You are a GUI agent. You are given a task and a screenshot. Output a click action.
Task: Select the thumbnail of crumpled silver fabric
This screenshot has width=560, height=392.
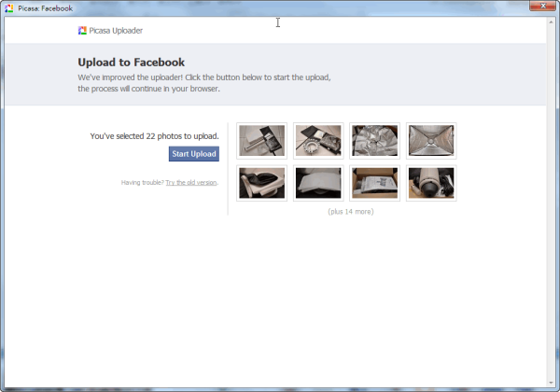tap(374, 141)
